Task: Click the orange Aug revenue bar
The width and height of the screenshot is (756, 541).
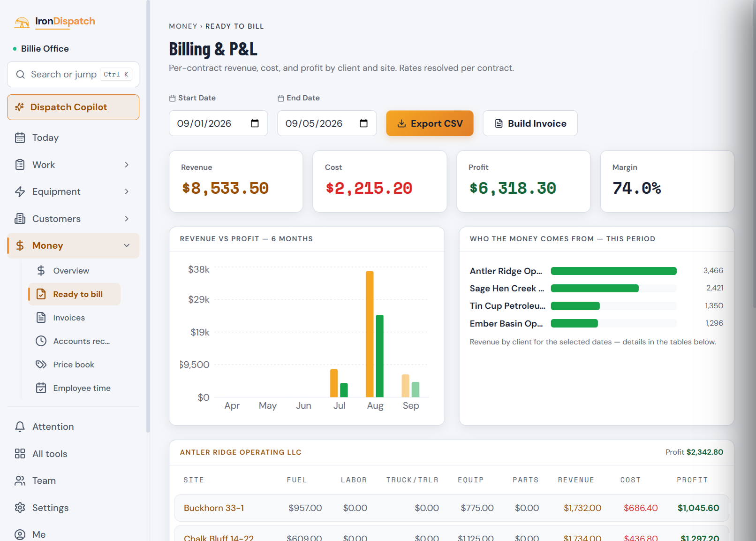Action: 370,334
